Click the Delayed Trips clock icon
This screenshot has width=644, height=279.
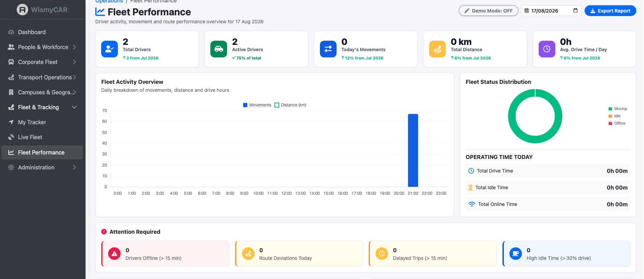point(382,254)
